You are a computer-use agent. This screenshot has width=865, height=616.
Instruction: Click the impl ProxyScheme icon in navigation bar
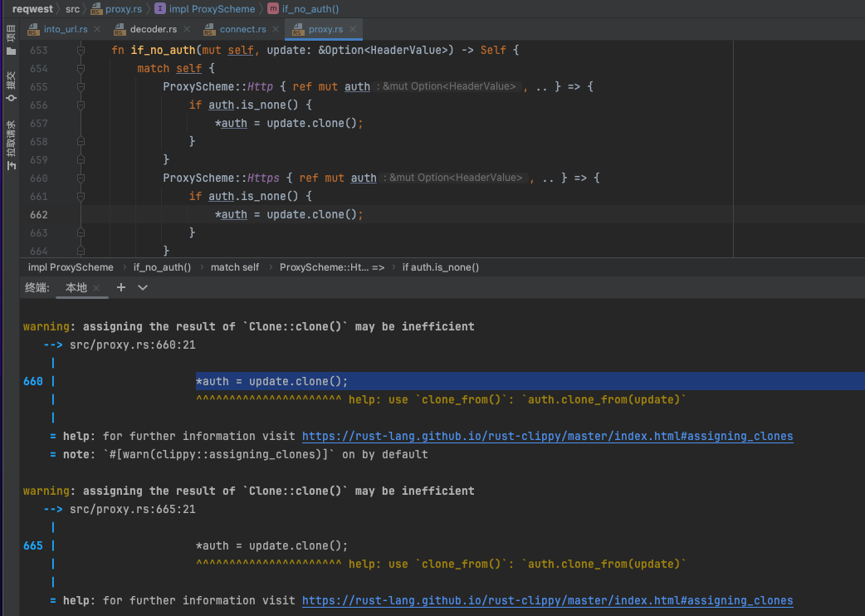tap(161, 8)
